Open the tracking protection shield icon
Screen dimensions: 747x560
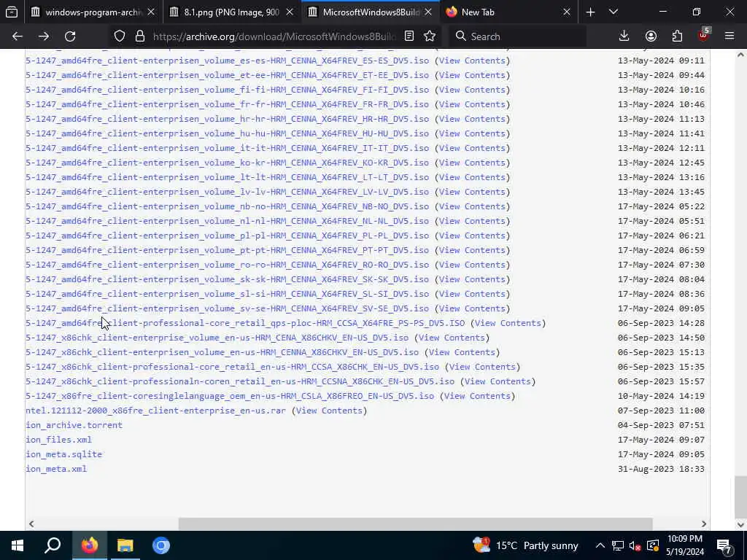click(120, 36)
